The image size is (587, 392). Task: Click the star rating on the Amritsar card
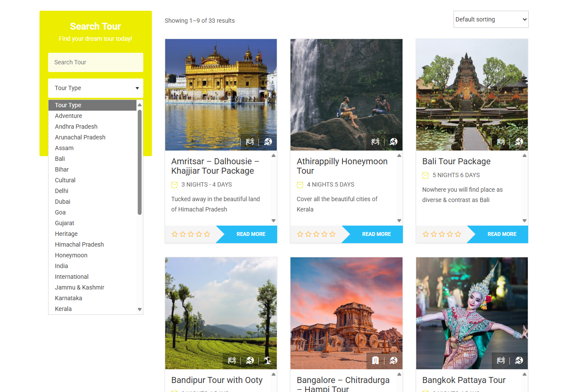click(191, 234)
